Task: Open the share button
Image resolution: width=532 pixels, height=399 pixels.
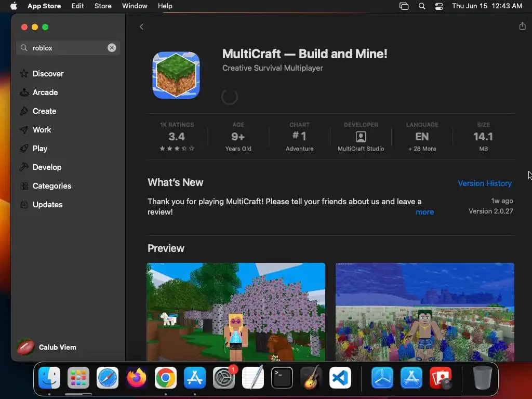Action: [x=522, y=26]
